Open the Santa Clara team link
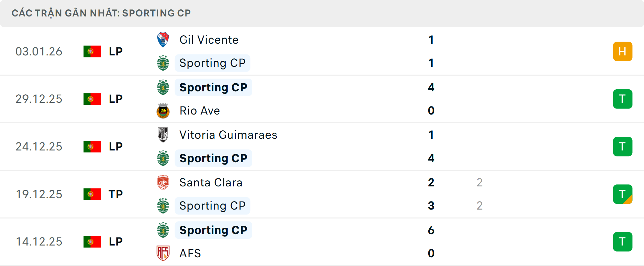The height and width of the screenshot is (266, 644). [x=211, y=182]
